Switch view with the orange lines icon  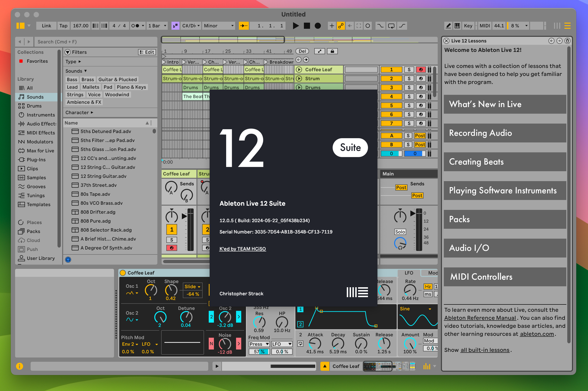(567, 26)
